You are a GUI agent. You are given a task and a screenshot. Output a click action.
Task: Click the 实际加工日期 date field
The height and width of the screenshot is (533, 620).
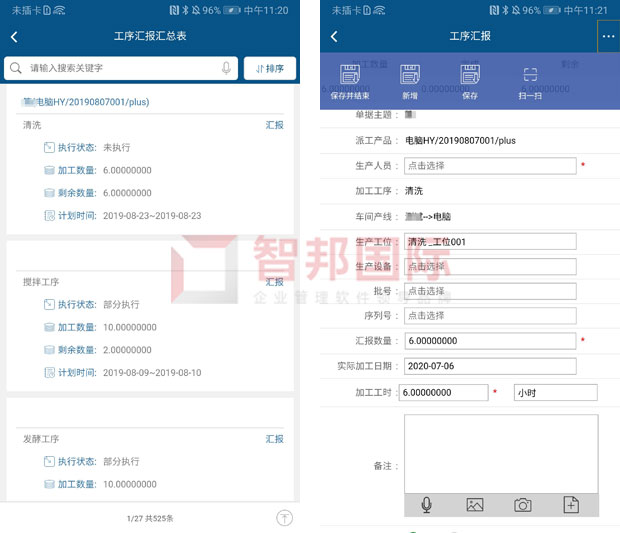pyautogui.click(x=489, y=367)
